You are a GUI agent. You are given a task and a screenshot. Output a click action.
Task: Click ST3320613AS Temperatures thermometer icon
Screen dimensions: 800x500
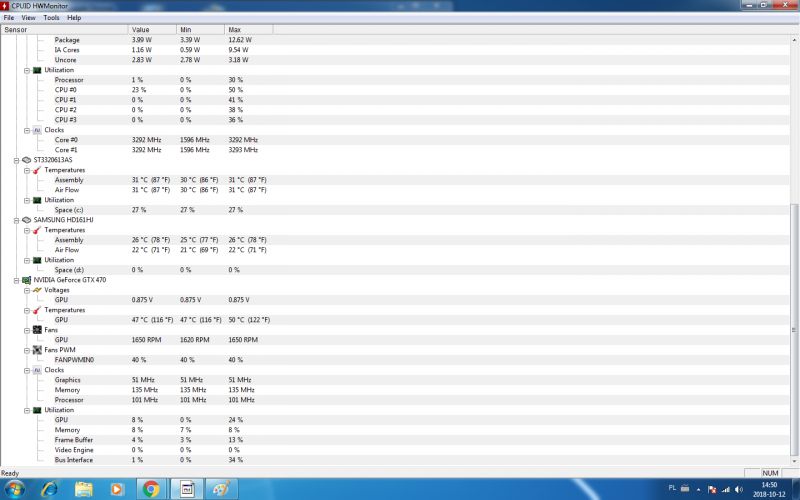(37, 170)
